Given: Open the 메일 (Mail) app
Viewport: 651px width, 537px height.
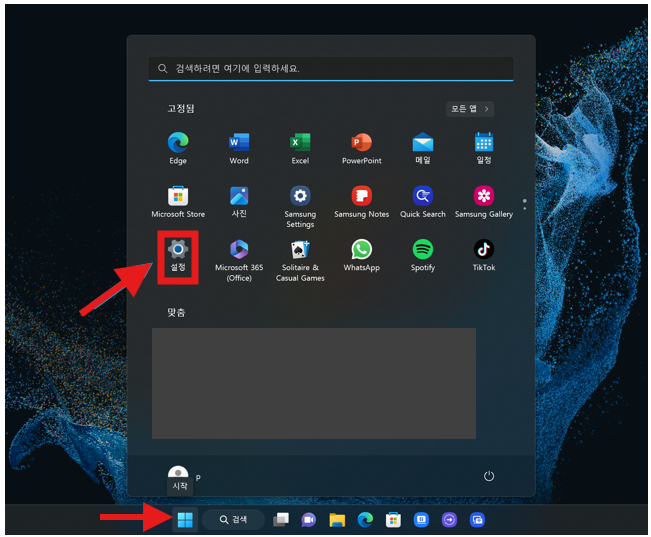Looking at the screenshot, I should [423, 148].
